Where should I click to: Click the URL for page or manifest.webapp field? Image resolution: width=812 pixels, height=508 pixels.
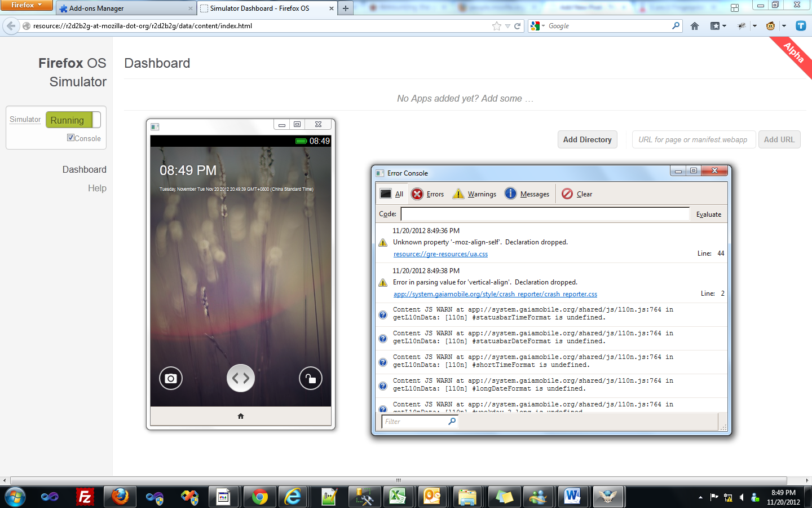693,139
